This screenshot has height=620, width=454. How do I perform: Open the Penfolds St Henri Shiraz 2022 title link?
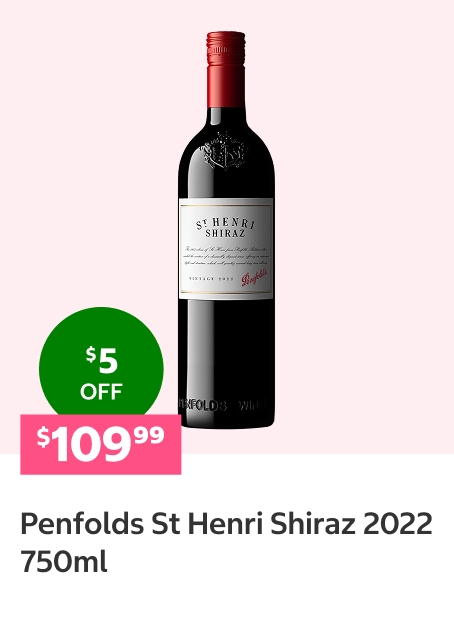226,542
